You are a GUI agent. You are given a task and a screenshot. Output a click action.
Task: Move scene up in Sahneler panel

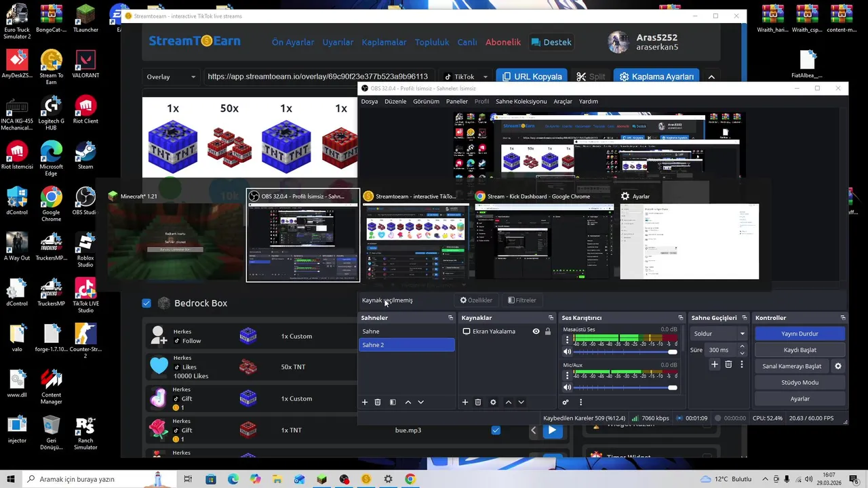point(408,402)
